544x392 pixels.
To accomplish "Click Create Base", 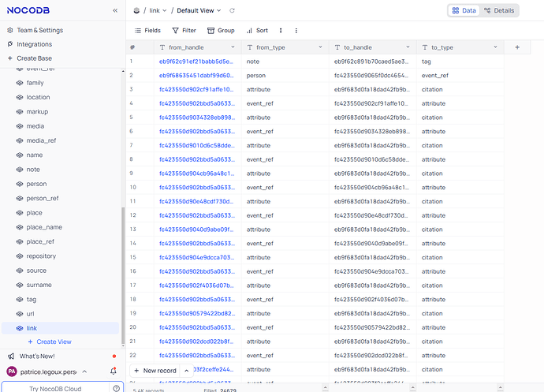I will pyautogui.click(x=35, y=58).
